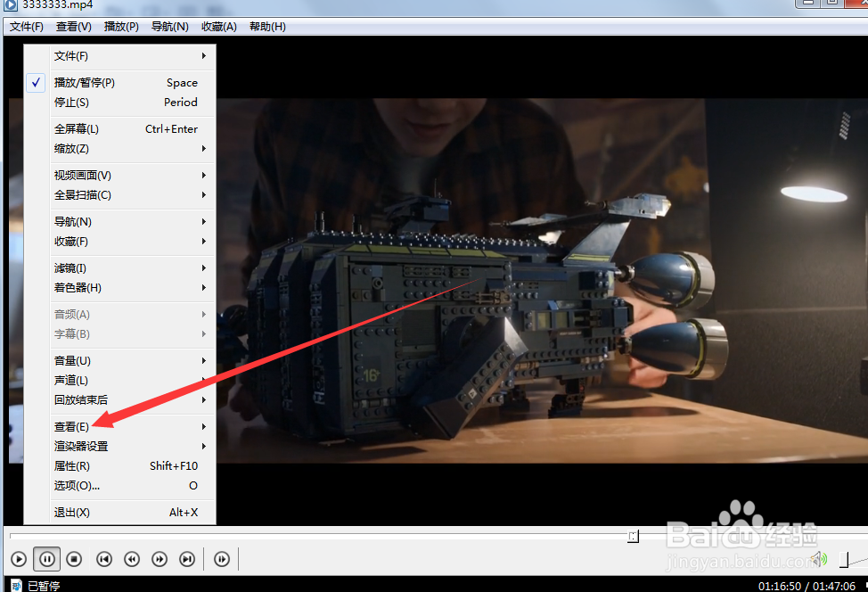Click the 已暂停 status text
This screenshot has height=592, width=868.
(44, 586)
